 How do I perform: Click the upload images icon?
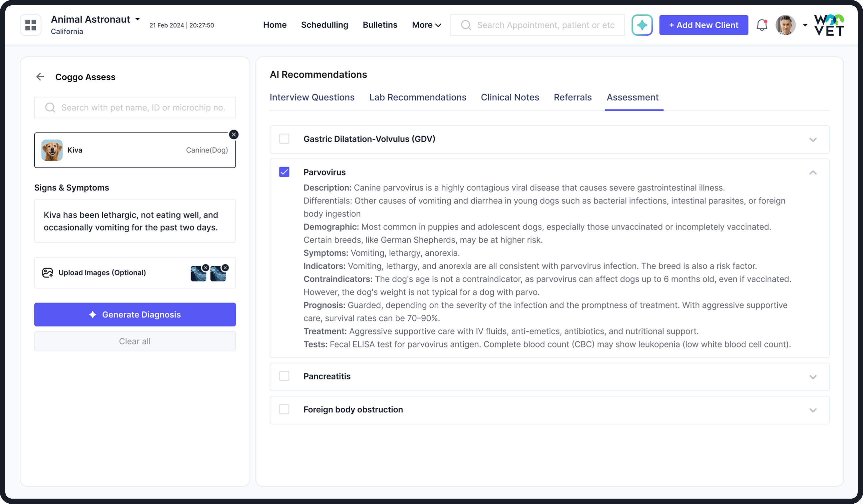tap(48, 272)
